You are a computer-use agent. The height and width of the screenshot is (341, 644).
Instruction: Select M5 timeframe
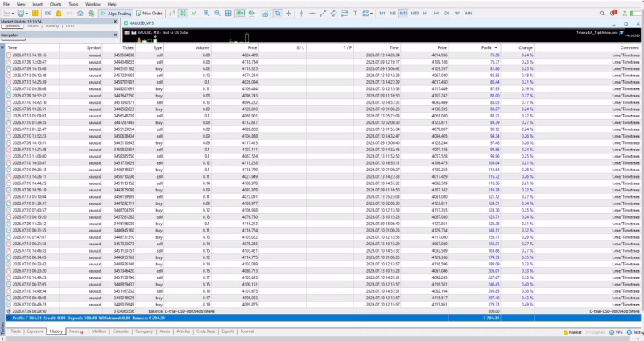393,13
